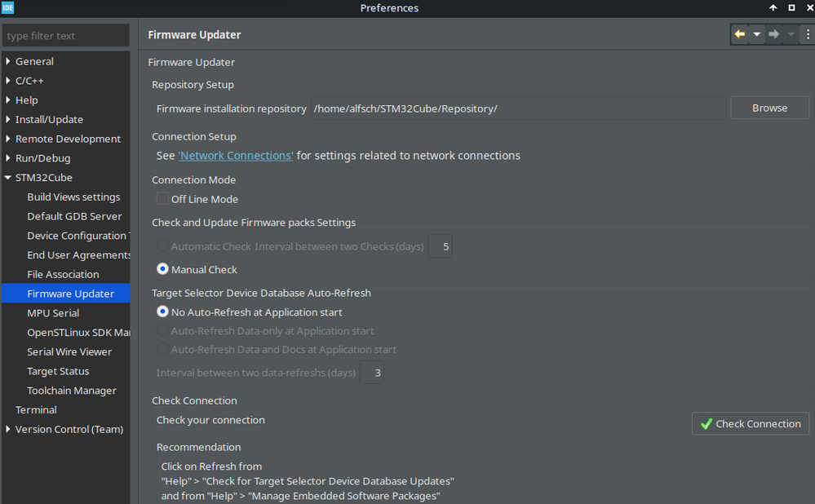
Task: Expand the Remote Development category
Action: point(8,139)
